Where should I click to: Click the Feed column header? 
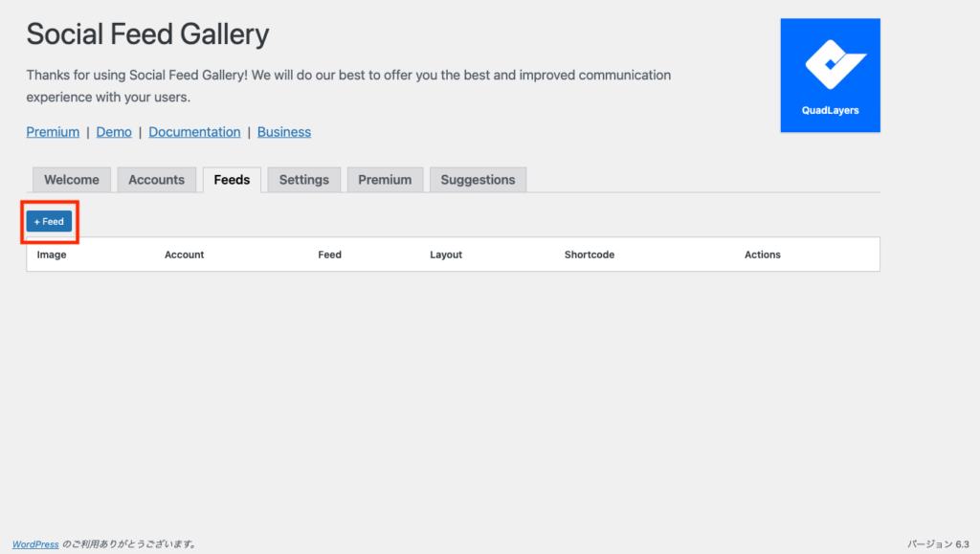tap(329, 255)
